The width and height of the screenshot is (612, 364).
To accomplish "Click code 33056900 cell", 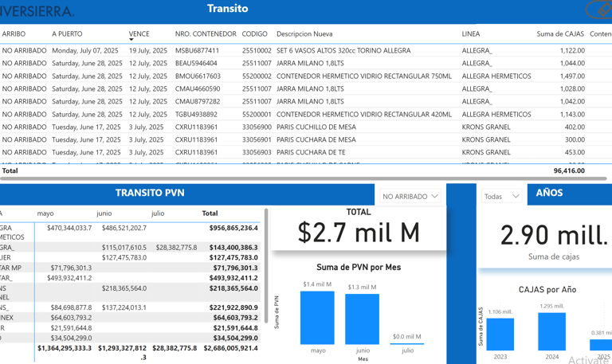I will (257, 127).
